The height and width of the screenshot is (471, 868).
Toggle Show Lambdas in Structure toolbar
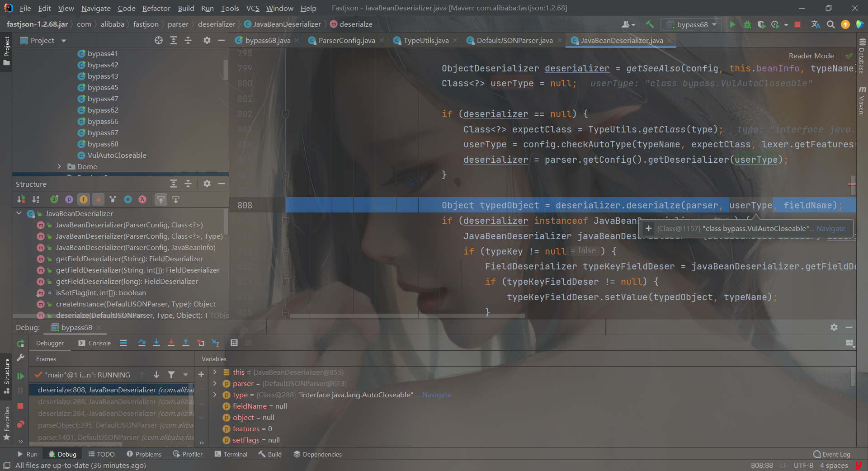tap(142, 199)
